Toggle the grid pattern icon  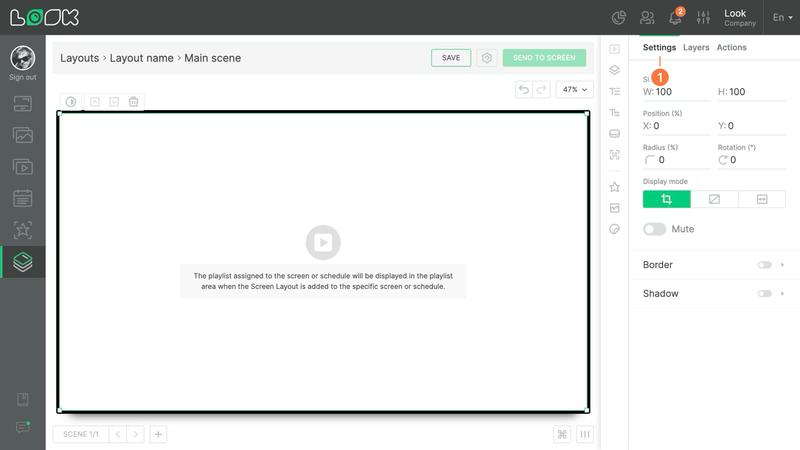point(562,434)
